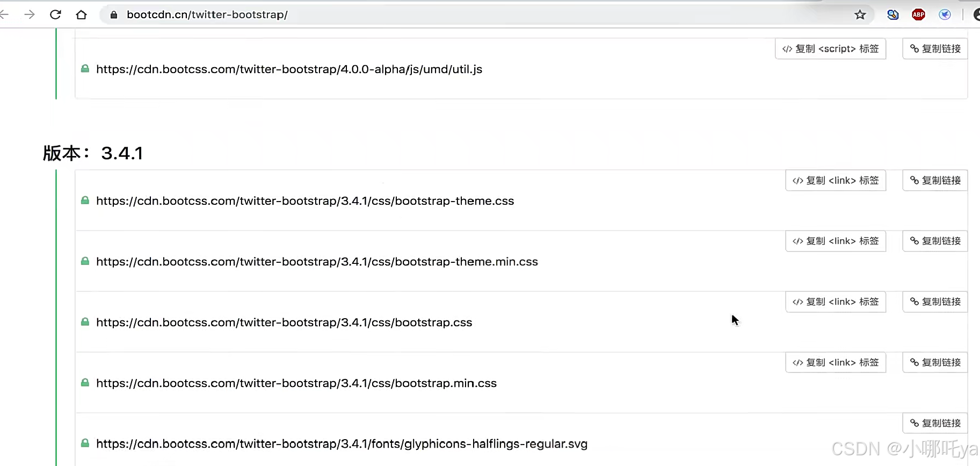The height and width of the screenshot is (466, 980).
Task: Click the green lock beside bootstrap-theme.min.css
Action: (x=85, y=261)
